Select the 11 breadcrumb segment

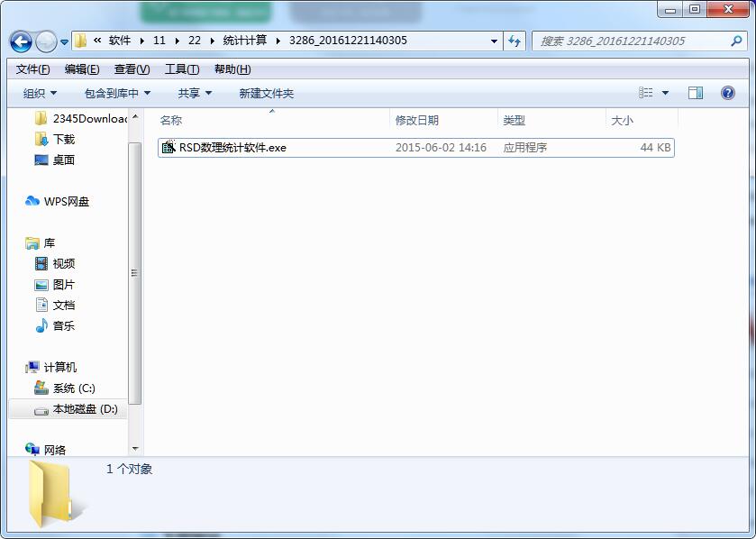pos(159,40)
